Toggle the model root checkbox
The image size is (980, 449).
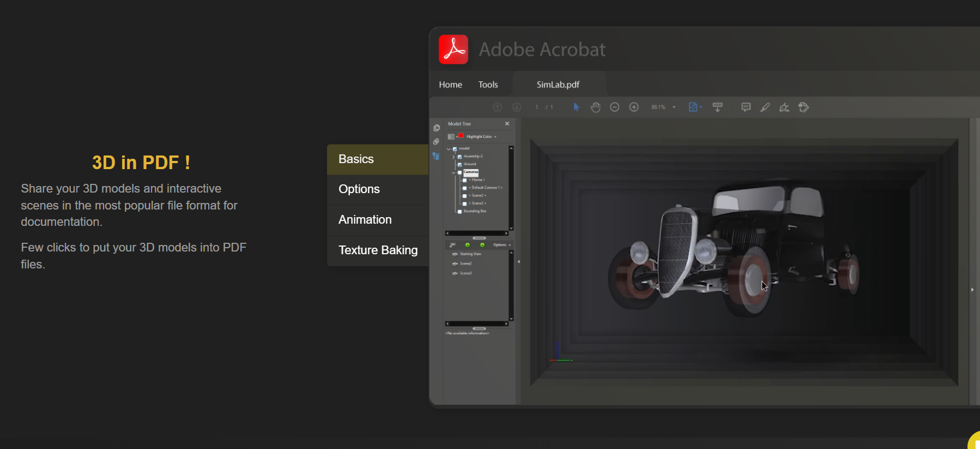[x=455, y=149]
